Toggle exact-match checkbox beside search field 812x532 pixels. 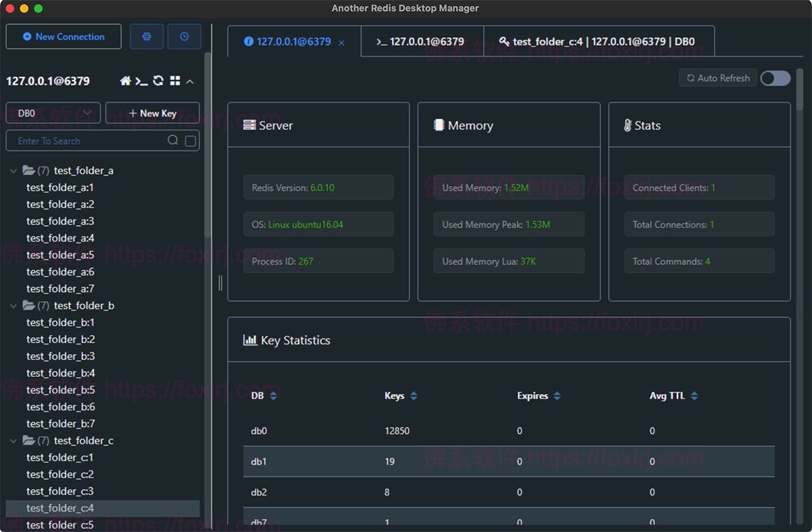189,140
